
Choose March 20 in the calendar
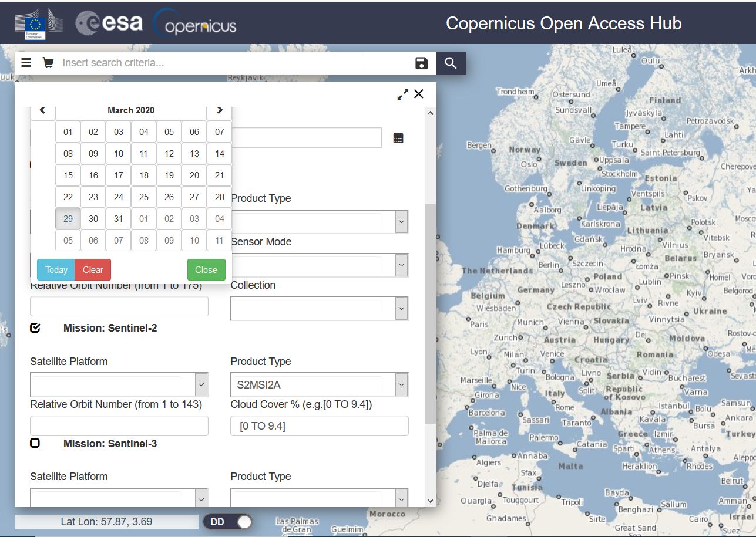click(194, 175)
